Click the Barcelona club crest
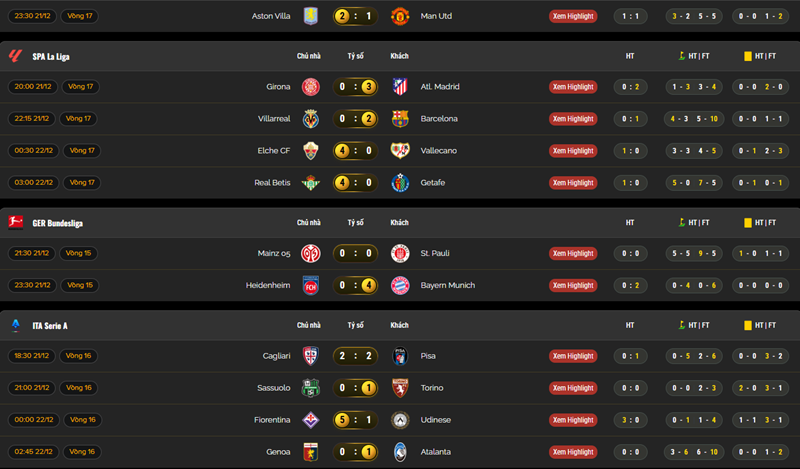Viewport: 800px width, 469px height. tap(400, 118)
